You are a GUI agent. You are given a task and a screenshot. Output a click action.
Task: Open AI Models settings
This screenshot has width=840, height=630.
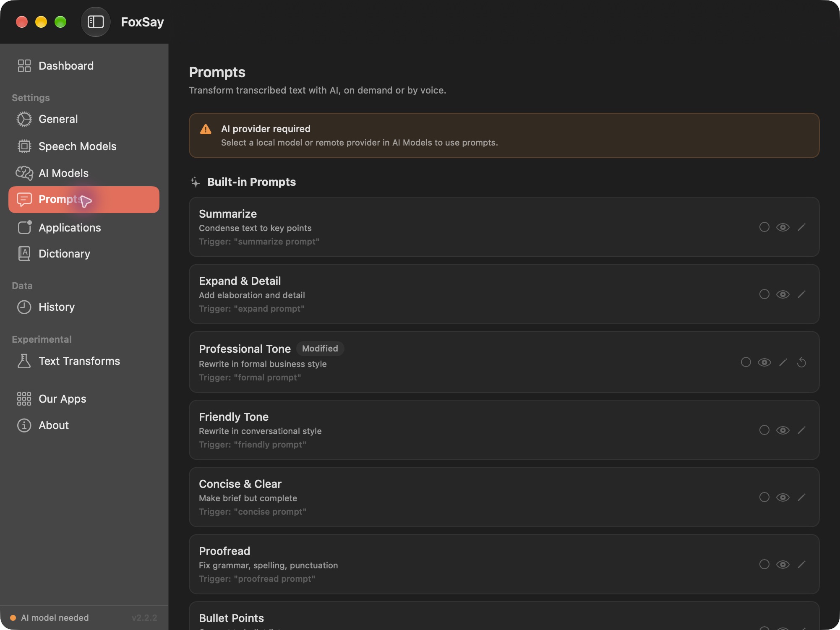coord(84,173)
